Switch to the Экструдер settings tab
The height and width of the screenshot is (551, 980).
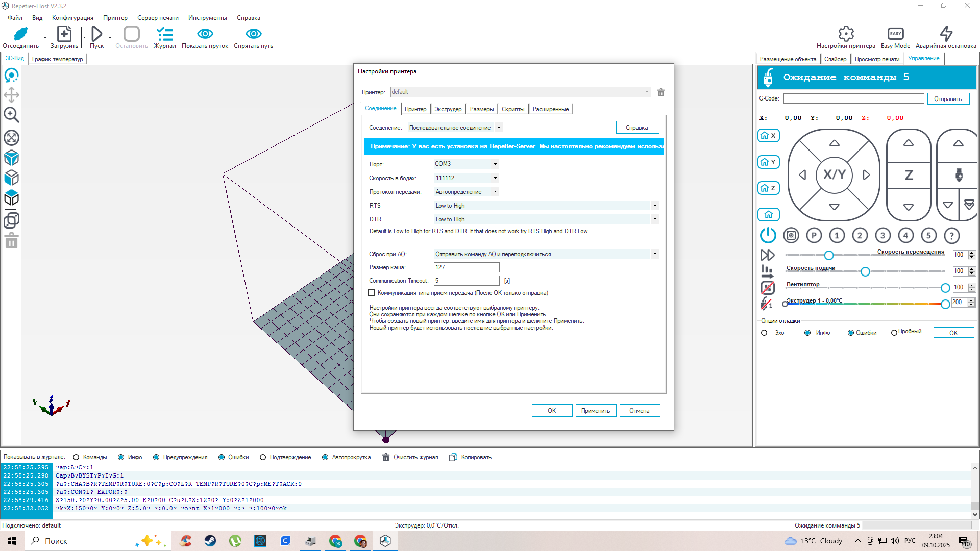(448, 109)
